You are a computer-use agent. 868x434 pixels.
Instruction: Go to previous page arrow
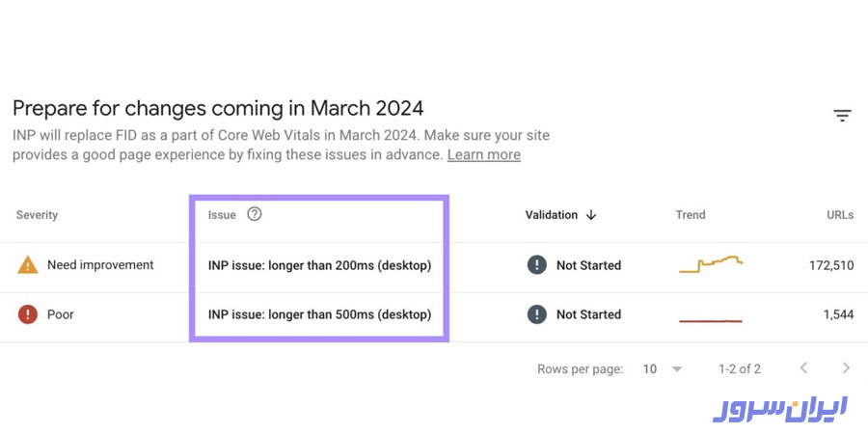tap(803, 368)
